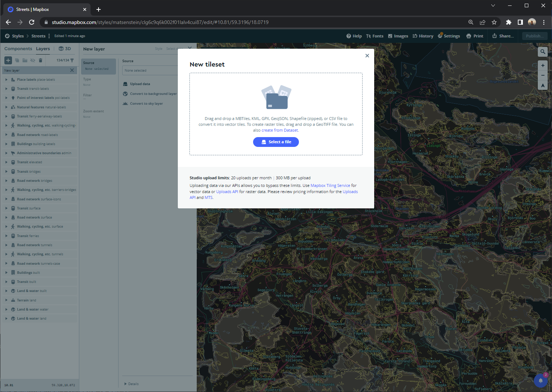
Task: Click the Transit transit-labels train icon
Action: click(x=13, y=89)
